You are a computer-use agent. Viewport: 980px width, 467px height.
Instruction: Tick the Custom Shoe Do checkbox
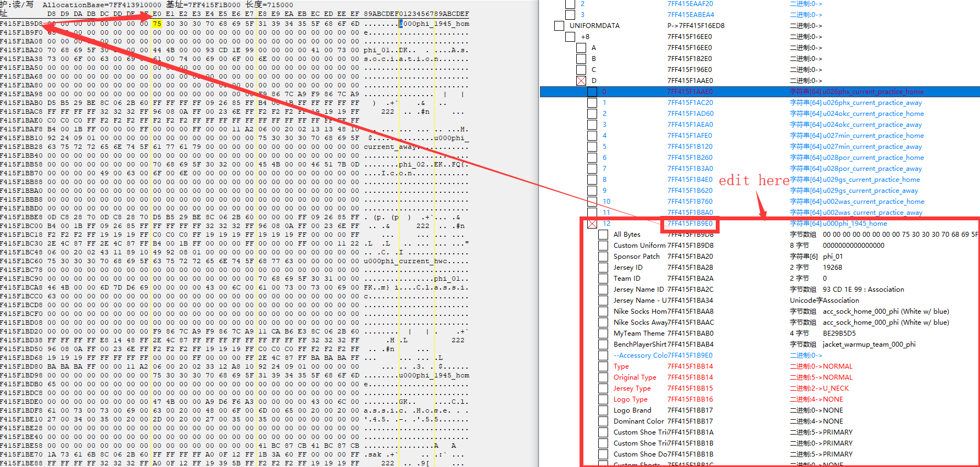coord(603,454)
